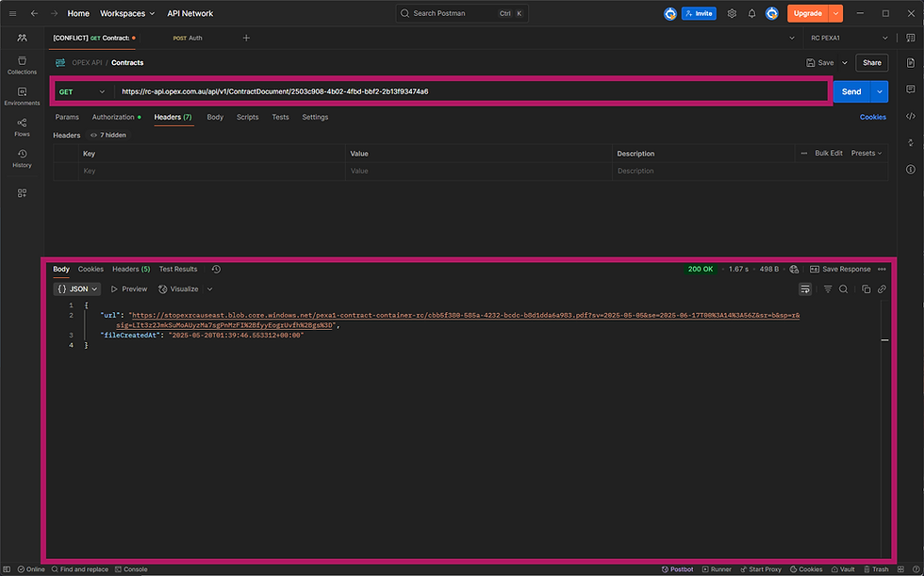Open the documentation icon in right sidebar
The height and width of the screenshot is (576, 924).
click(911, 62)
